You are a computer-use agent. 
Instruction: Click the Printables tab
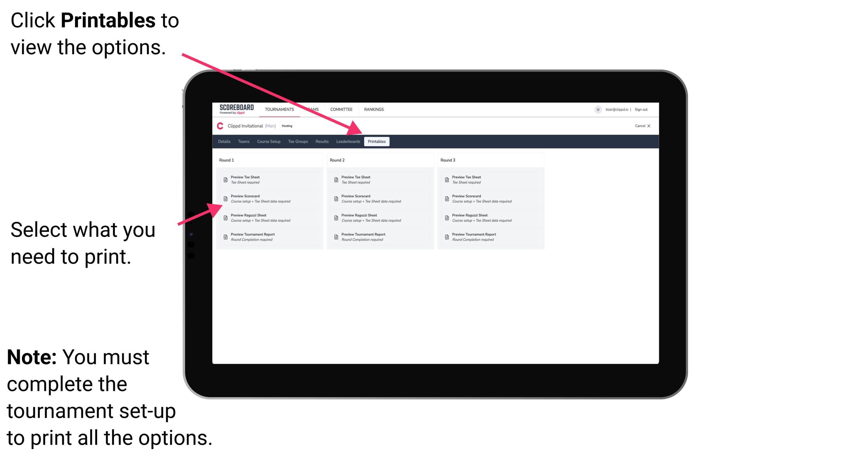point(376,142)
